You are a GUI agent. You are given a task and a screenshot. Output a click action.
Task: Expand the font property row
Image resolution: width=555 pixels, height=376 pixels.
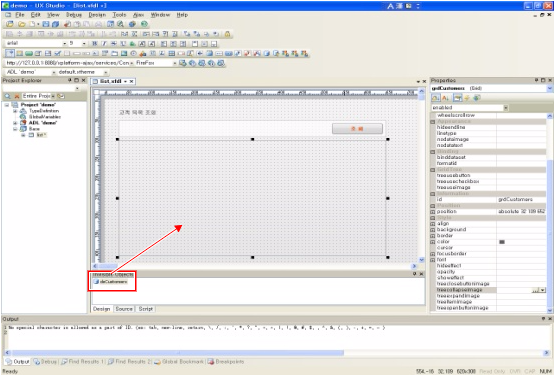(433, 260)
